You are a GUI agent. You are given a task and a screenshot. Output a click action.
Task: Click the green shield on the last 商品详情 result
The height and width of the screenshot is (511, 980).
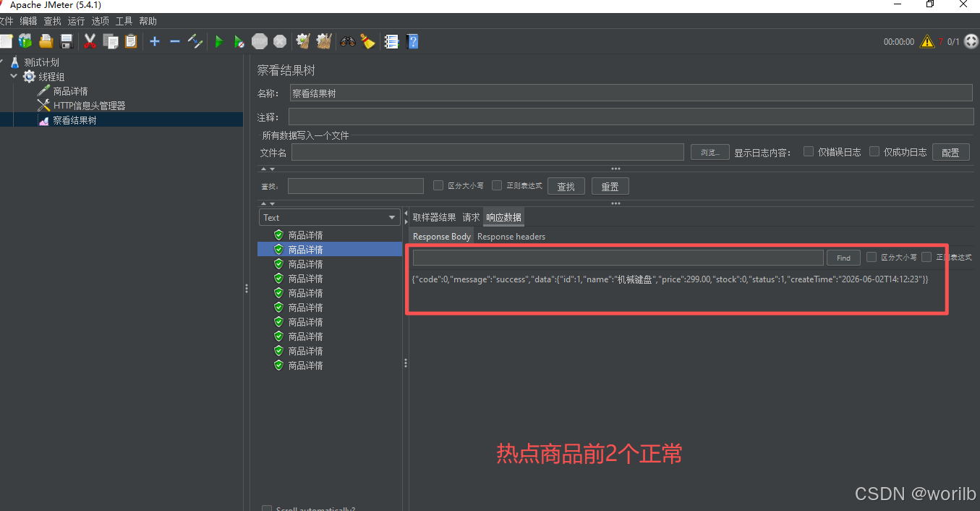[x=278, y=366]
